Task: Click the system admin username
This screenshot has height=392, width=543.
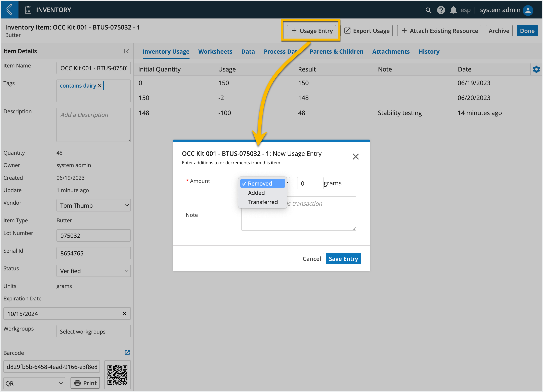Action: click(500, 10)
